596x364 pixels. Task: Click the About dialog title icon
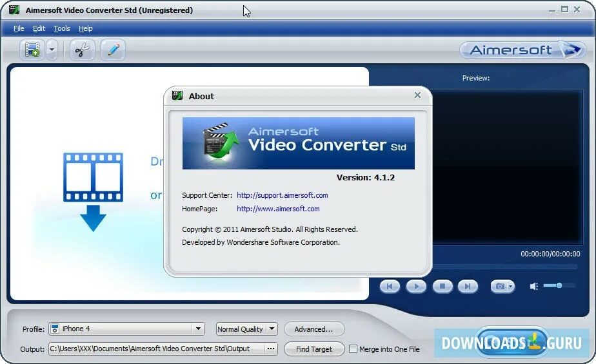(x=177, y=95)
